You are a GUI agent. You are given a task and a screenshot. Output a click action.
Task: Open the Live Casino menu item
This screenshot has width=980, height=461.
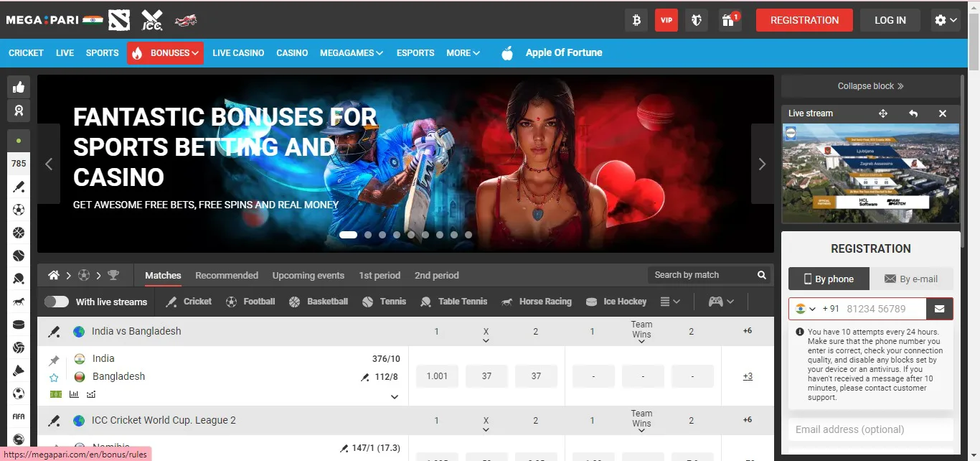point(238,53)
